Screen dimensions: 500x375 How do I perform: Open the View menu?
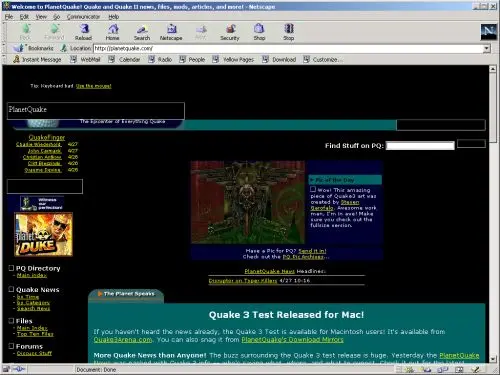(x=41, y=17)
